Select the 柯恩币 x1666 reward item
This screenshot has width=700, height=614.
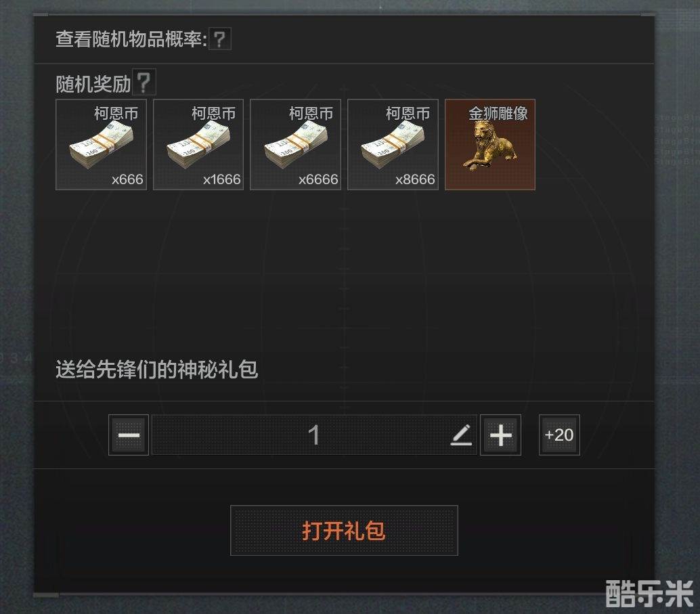point(198,145)
